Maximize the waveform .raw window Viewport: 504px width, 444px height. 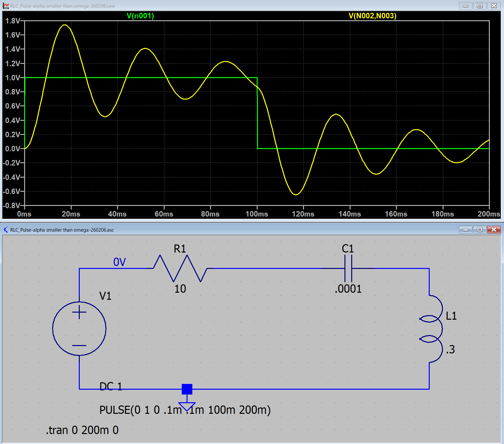coord(480,6)
